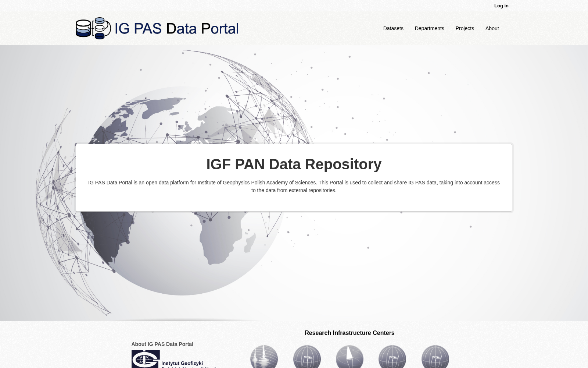
Task: Click the About IG PAS Data Portal heading
Action: 162,344
